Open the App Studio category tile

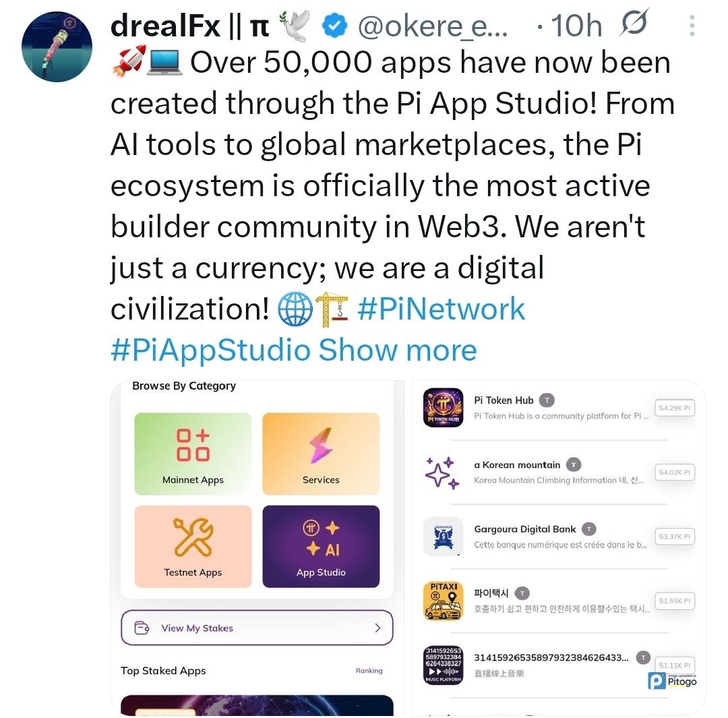click(321, 547)
